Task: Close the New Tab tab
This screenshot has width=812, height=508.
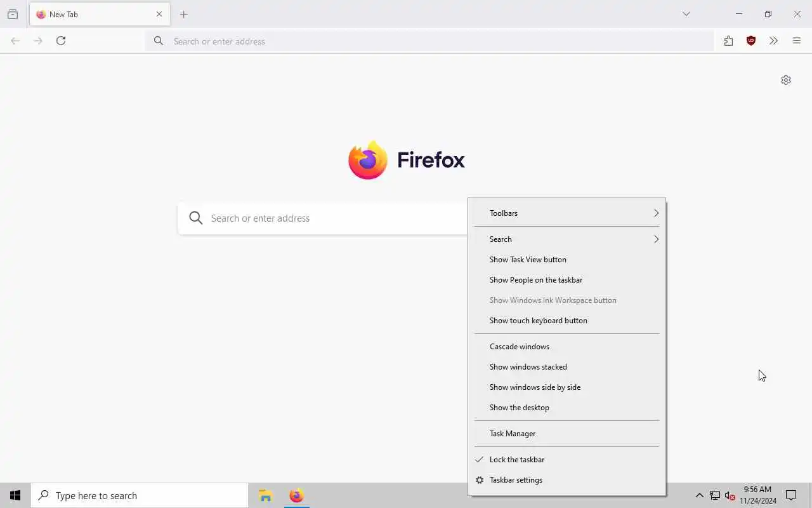Action: [x=159, y=14]
